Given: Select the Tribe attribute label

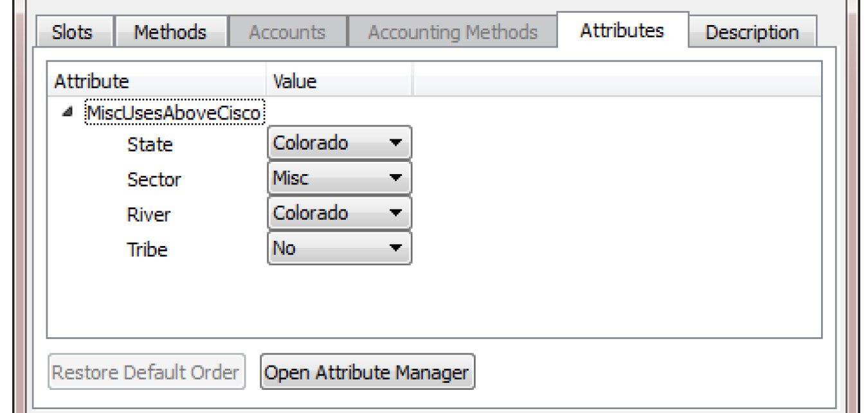Looking at the screenshot, I should coord(147,249).
